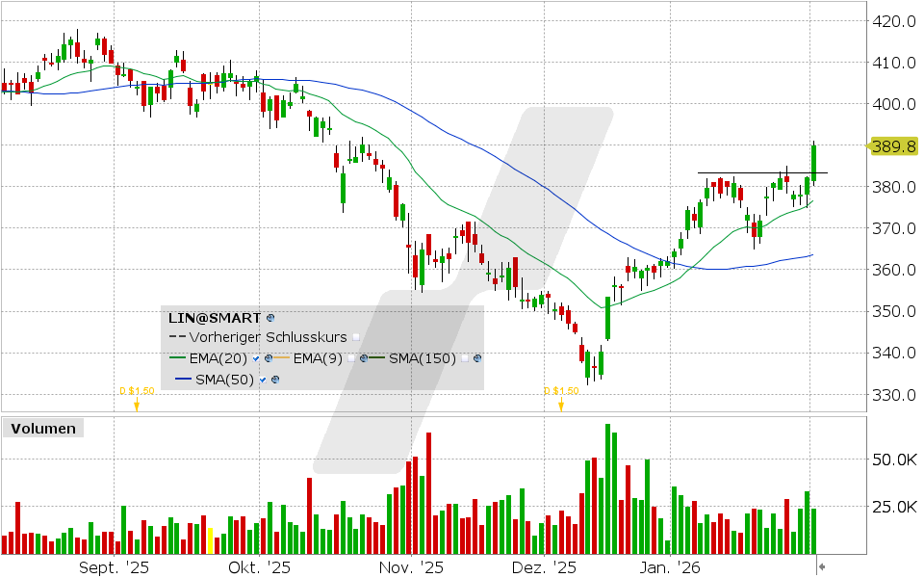
Task: Open the EMA(9) indicator settings gear
Action: tap(364, 358)
